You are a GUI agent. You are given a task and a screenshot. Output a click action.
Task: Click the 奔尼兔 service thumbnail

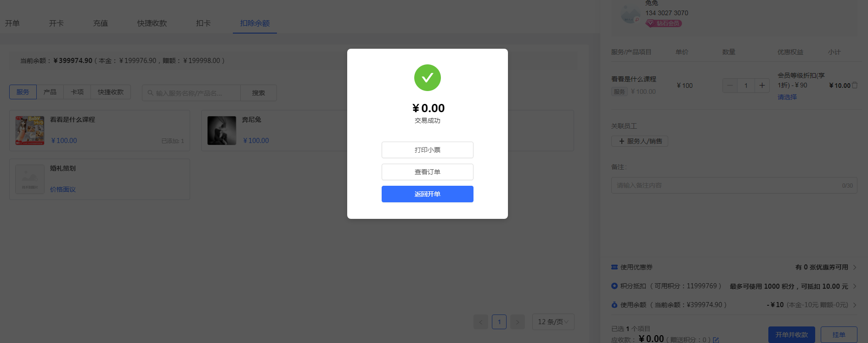pyautogui.click(x=222, y=131)
